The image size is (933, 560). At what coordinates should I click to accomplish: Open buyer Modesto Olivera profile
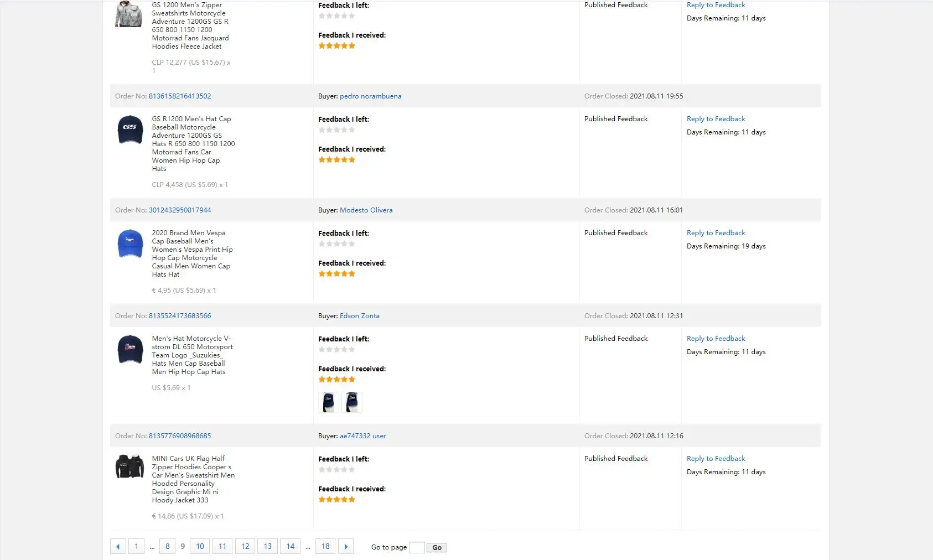(366, 210)
